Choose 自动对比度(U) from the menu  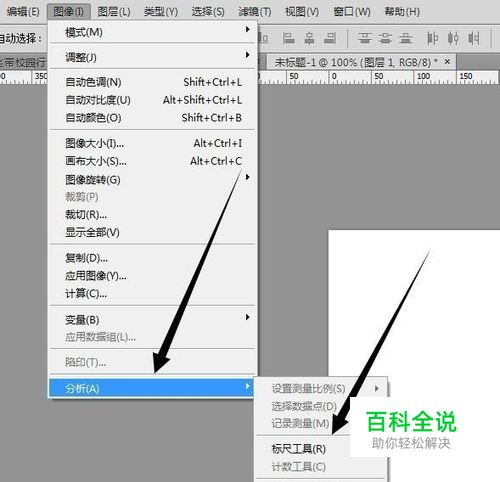click(x=153, y=100)
